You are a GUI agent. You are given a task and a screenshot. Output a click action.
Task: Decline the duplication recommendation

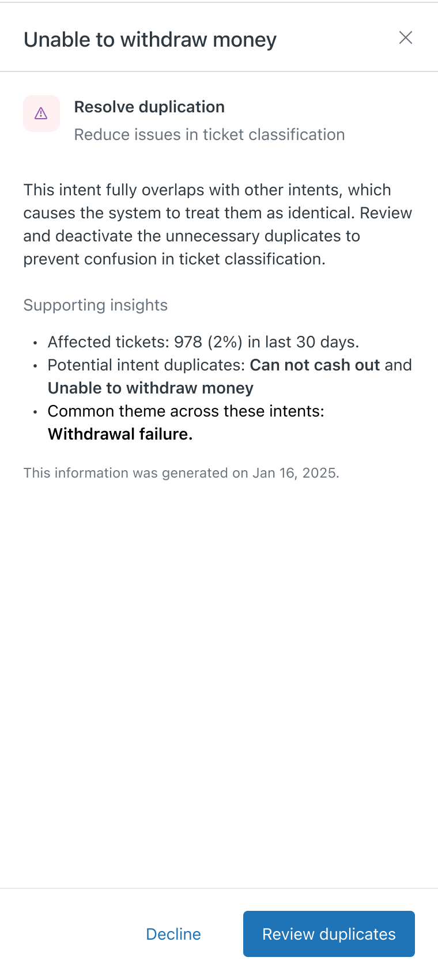click(173, 934)
